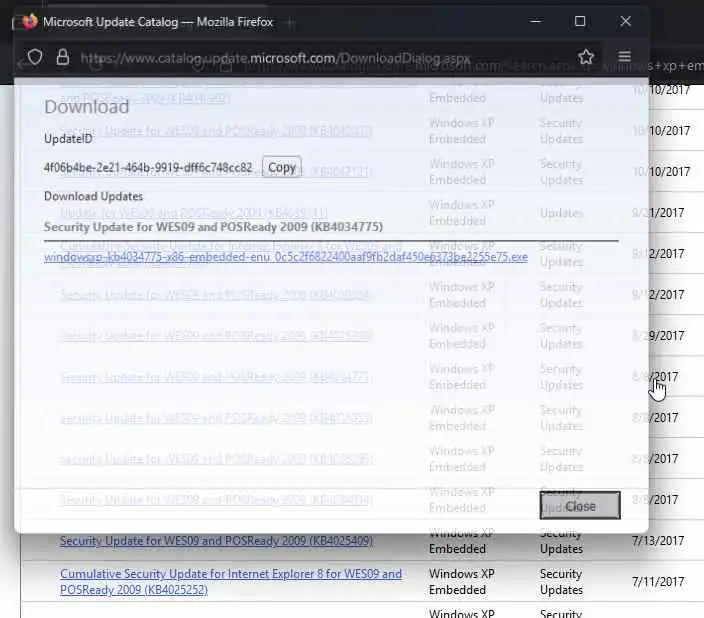Click Security Updates cell in KB4025252 row

561,582
